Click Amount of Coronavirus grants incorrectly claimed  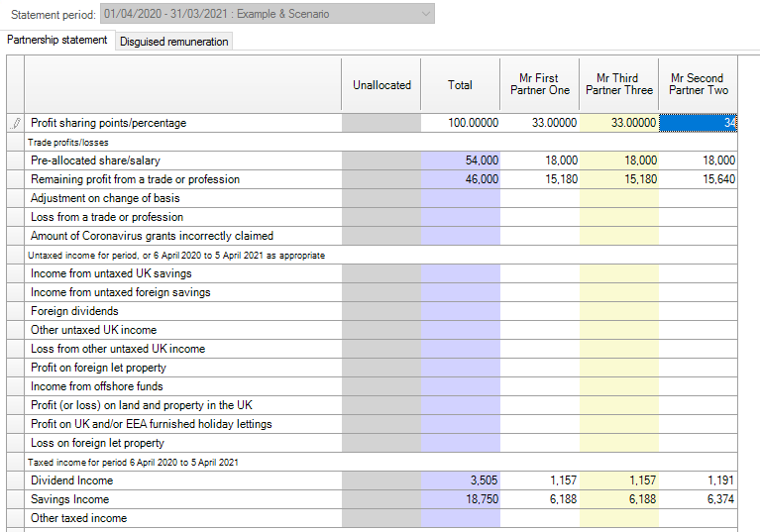pyautogui.click(x=153, y=236)
